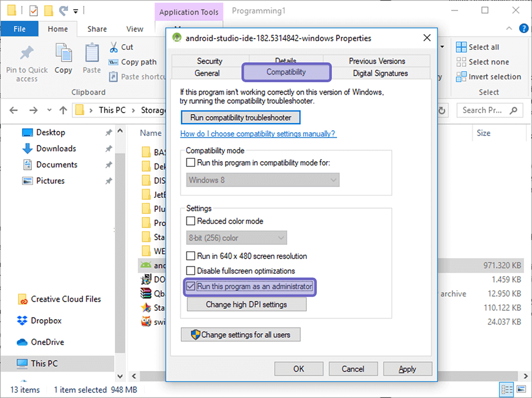Open the Customize Quick Access Toolbar dropdown
This screenshot has width=532, height=398.
point(76,11)
